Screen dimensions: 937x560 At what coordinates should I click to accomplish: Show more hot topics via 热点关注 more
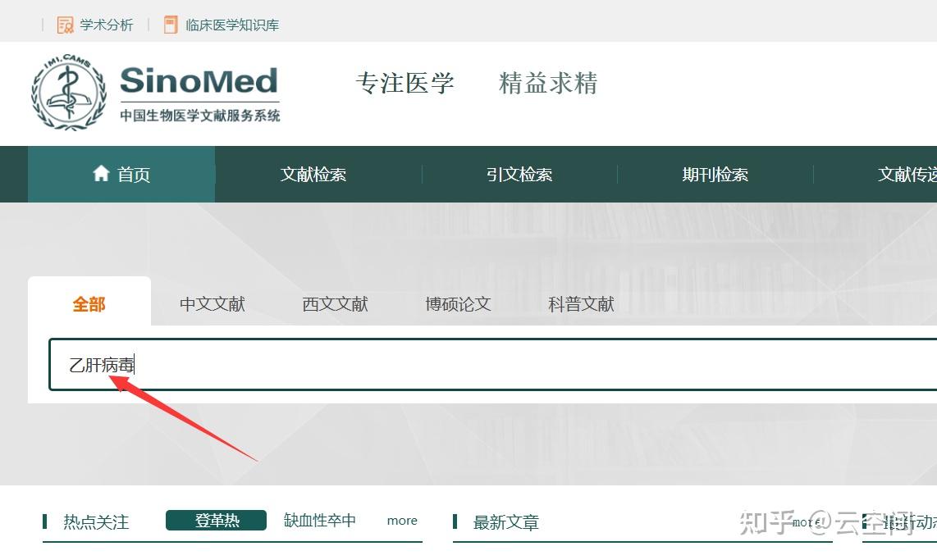point(402,520)
